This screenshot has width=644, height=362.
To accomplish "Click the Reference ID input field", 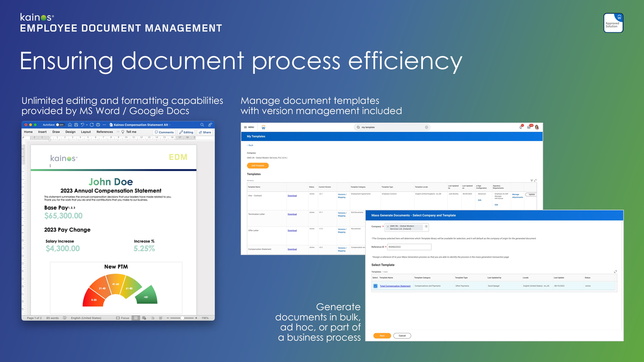I will [x=409, y=247].
